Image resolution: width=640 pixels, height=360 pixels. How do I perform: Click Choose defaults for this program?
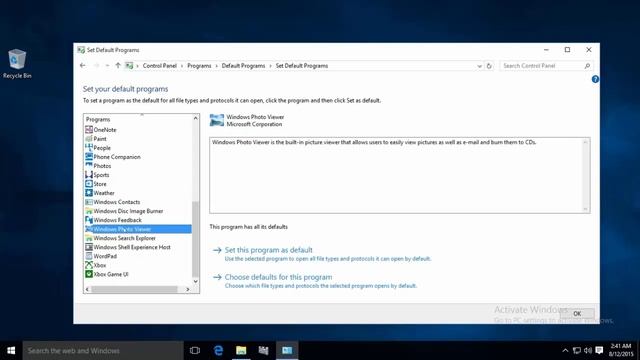pos(278,277)
